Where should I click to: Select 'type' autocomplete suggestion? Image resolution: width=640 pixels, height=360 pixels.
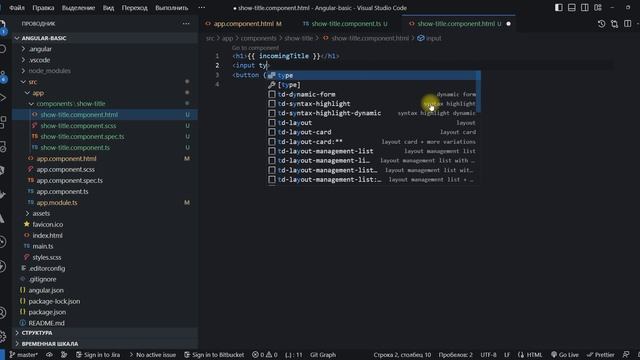point(373,76)
